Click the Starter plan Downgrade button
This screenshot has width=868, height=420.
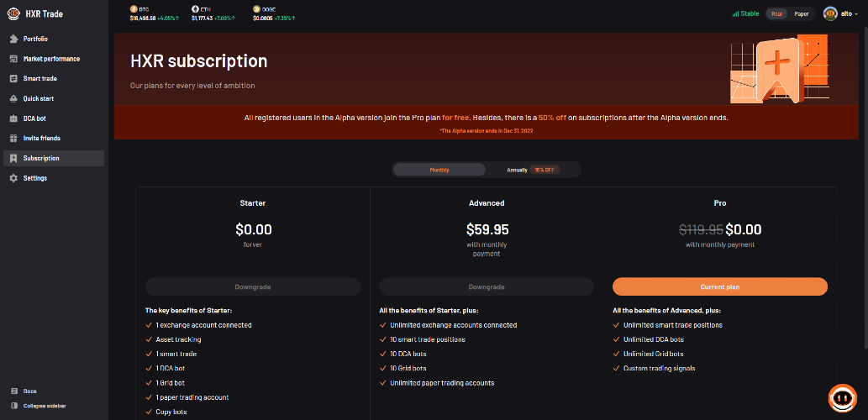pyautogui.click(x=253, y=287)
